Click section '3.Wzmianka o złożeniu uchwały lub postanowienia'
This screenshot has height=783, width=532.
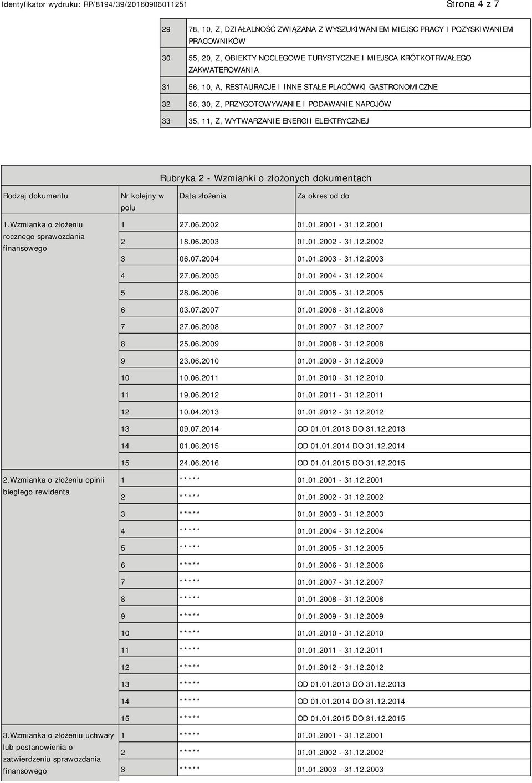tap(58, 741)
